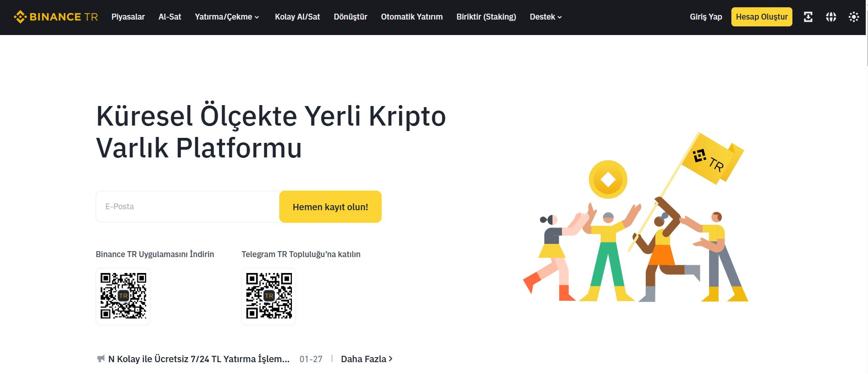This screenshot has height=374, width=868.
Task: Click Hemen kayıt olun! button
Action: pos(330,207)
